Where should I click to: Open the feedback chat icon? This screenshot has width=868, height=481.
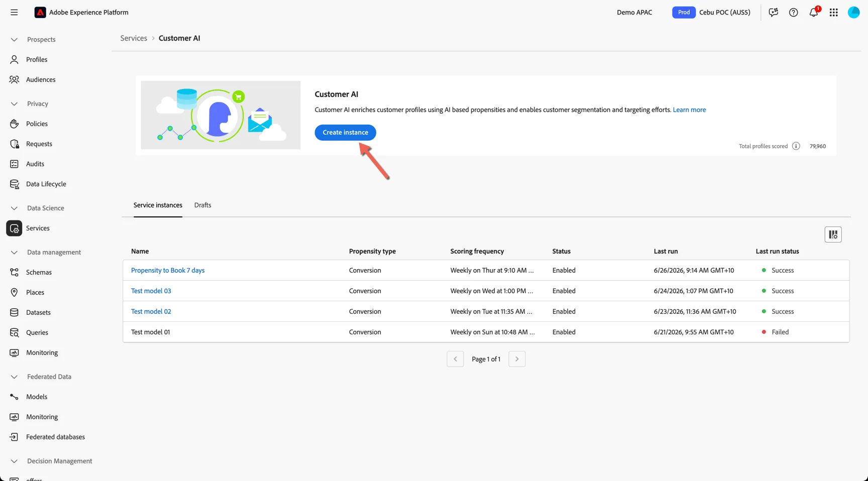pos(773,13)
